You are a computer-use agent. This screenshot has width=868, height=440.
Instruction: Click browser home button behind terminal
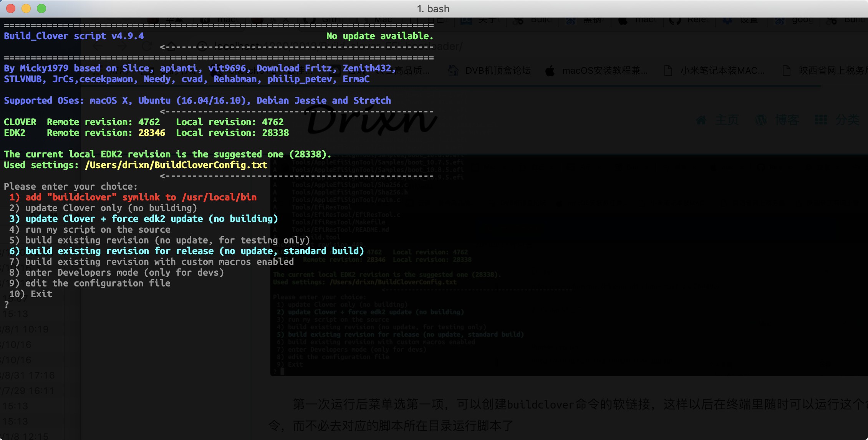(x=171, y=46)
